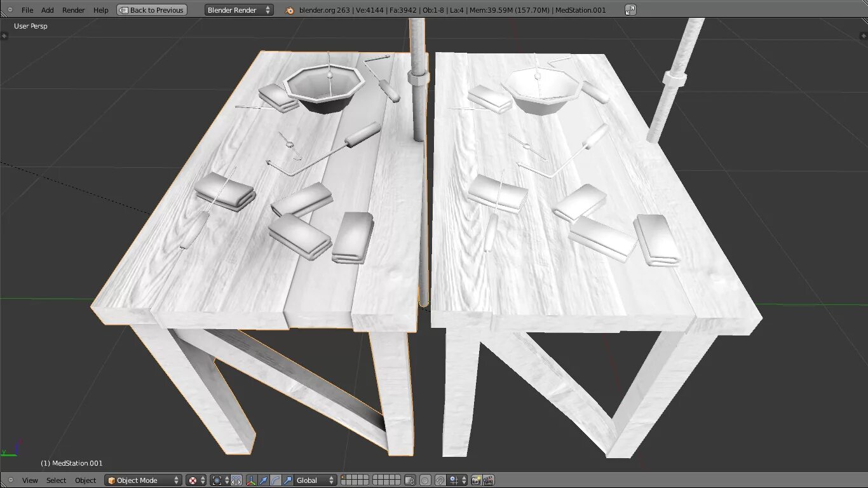This screenshot has width=868, height=488.
Task: Select the Translate manipulator icon
Action: tap(263, 480)
